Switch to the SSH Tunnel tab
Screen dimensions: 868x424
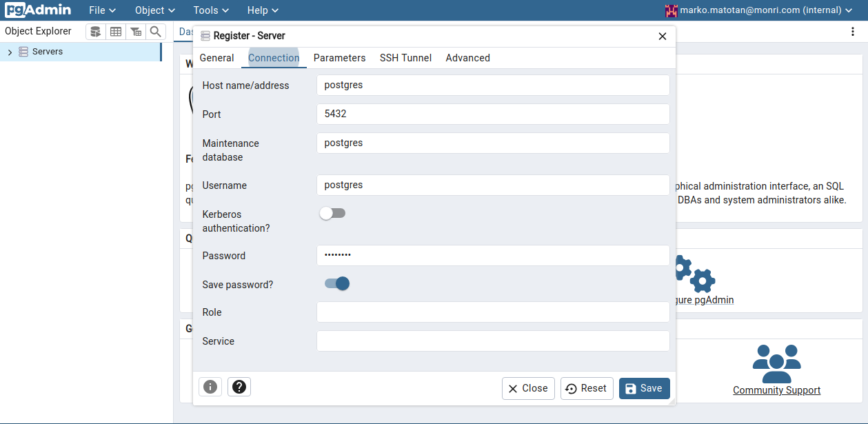(405, 58)
